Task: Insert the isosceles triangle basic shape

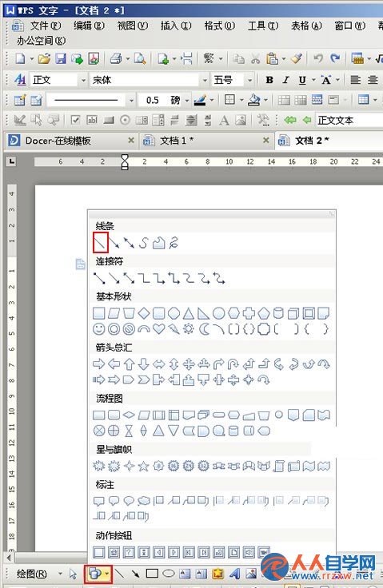Action: [189, 313]
